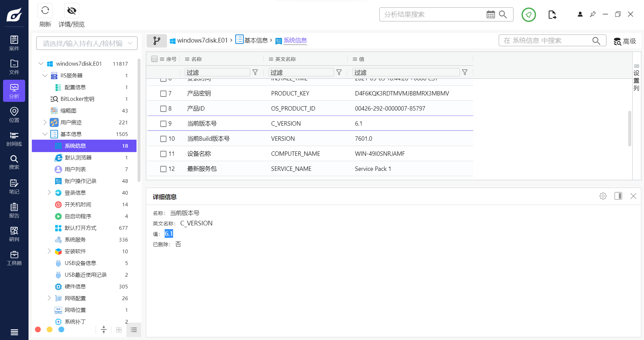644x340 pixels.
Task: Check the row 7 产品密钥 checkbox
Action: coord(163,93)
